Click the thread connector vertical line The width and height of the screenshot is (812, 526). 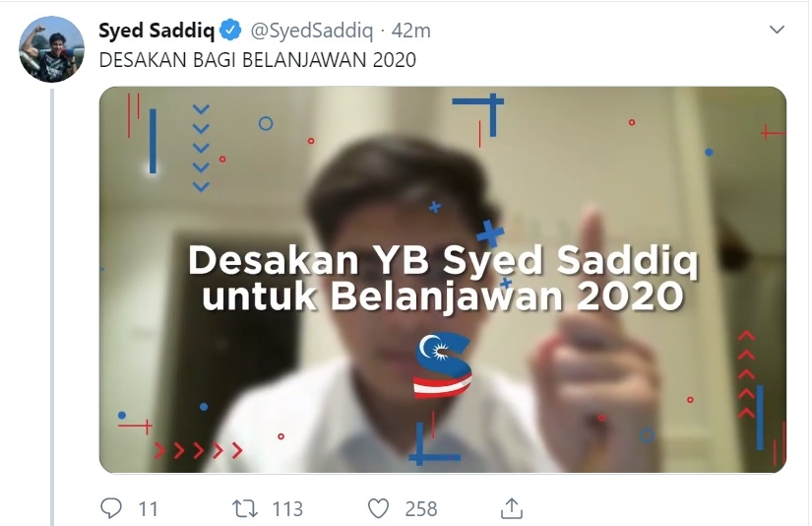[x=52, y=306]
